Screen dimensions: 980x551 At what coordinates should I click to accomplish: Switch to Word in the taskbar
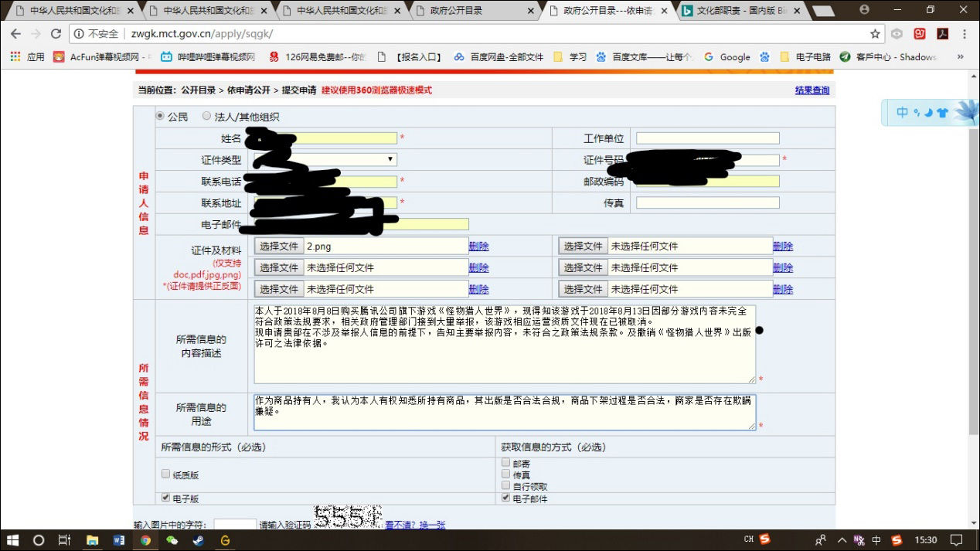coord(119,540)
